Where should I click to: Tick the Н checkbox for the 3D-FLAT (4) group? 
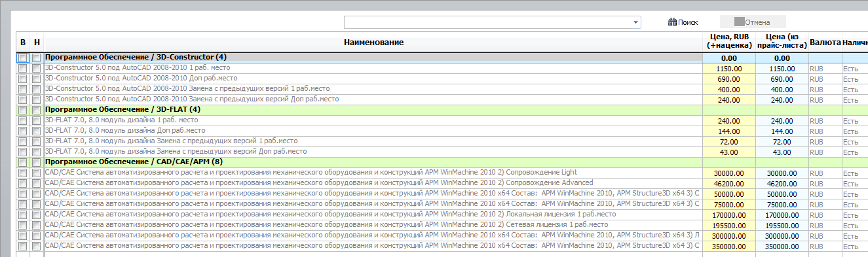coord(37,110)
